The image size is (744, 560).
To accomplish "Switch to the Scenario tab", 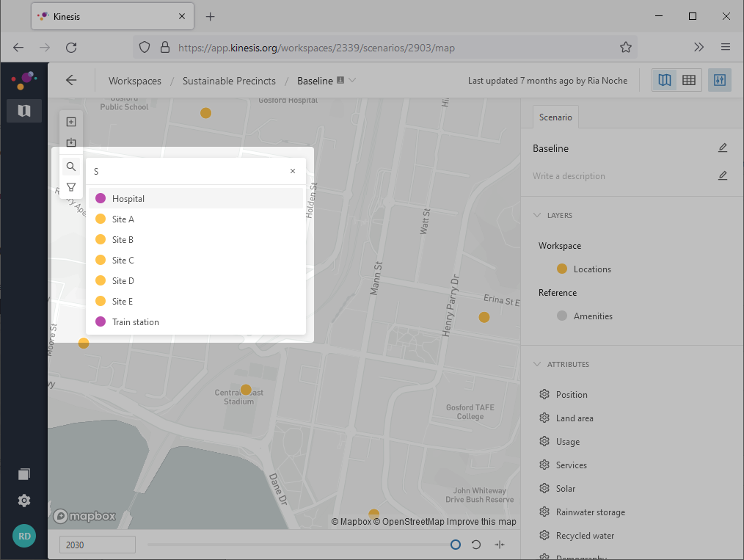I will (x=555, y=117).
